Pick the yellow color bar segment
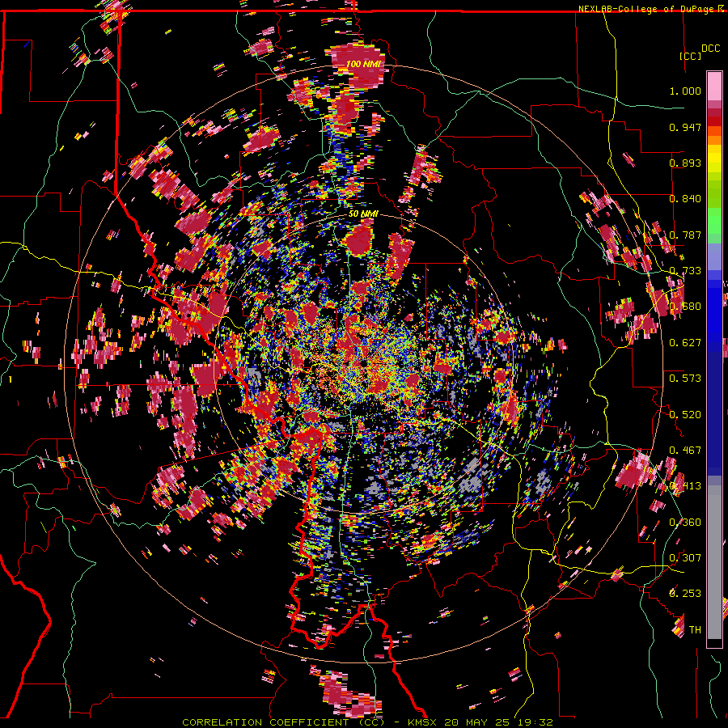The height and width of the screenshot is (728, 728). (x=714, y=159)
